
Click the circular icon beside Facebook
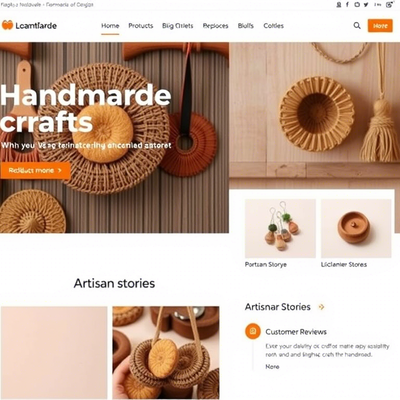pyautogui.click(x=357, y=5)
